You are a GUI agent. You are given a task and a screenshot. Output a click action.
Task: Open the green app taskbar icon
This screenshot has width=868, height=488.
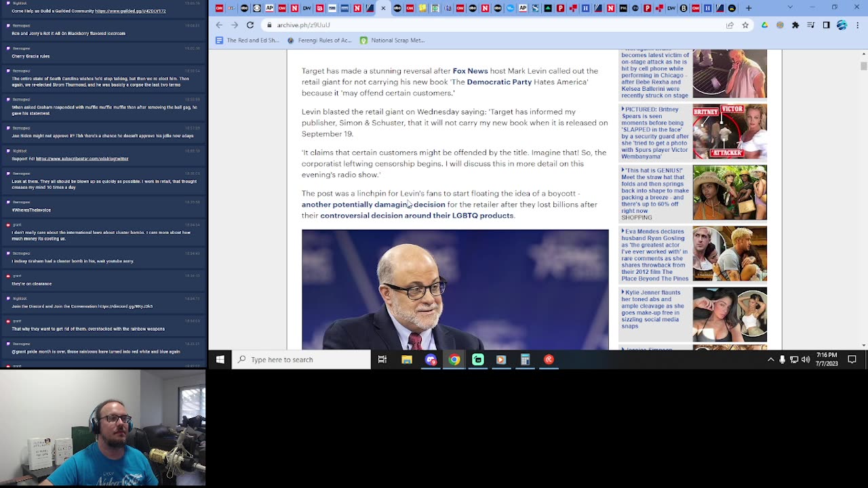pyautogui.click(x=478, y=360)
